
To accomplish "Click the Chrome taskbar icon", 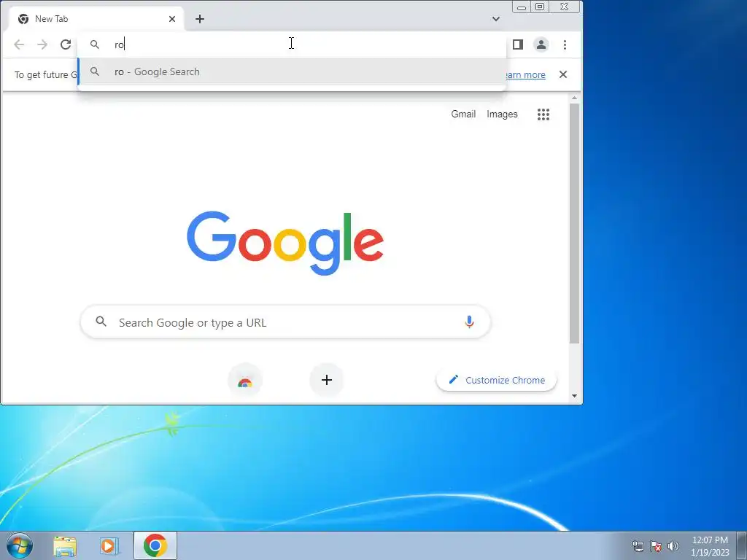I will (x=155, y=545).
